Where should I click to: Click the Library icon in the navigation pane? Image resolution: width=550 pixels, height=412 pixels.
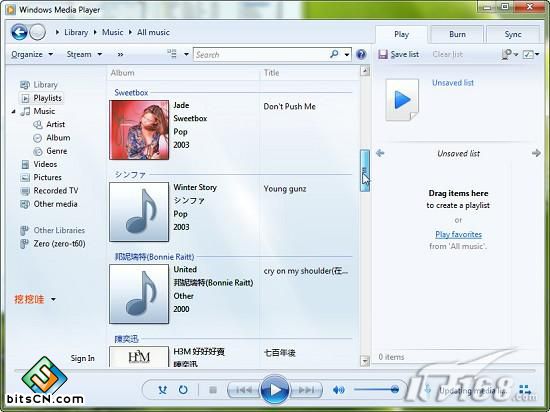(25, 85)
